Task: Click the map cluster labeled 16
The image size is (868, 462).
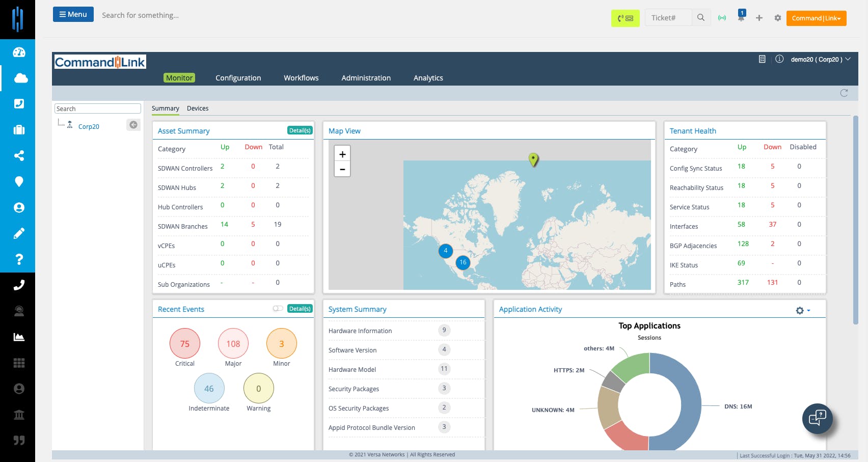Action: pyautogui.click(x=463, y=262)
